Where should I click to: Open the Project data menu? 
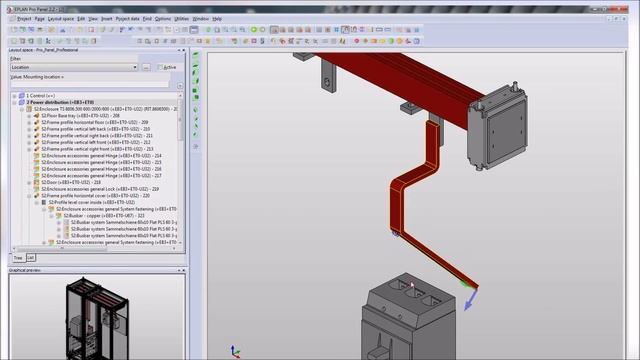click(x=127, y=19)
